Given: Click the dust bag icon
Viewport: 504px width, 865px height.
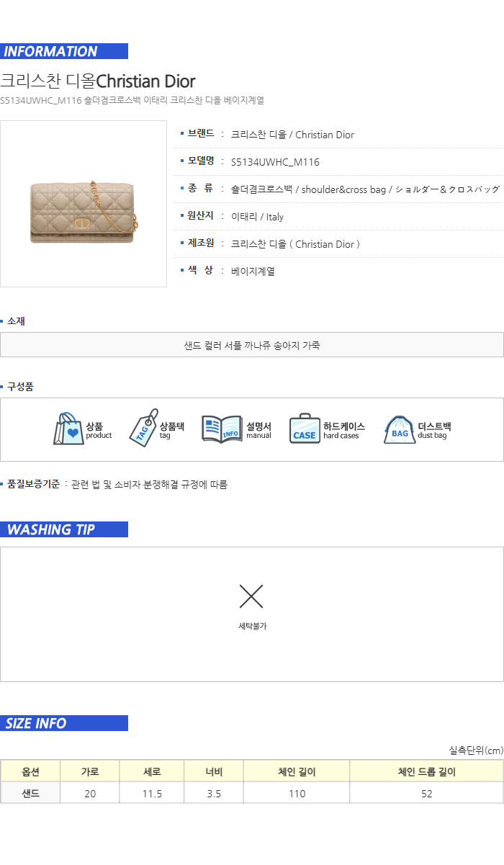Looking at the screenshot, I should [x=400, y=430].
